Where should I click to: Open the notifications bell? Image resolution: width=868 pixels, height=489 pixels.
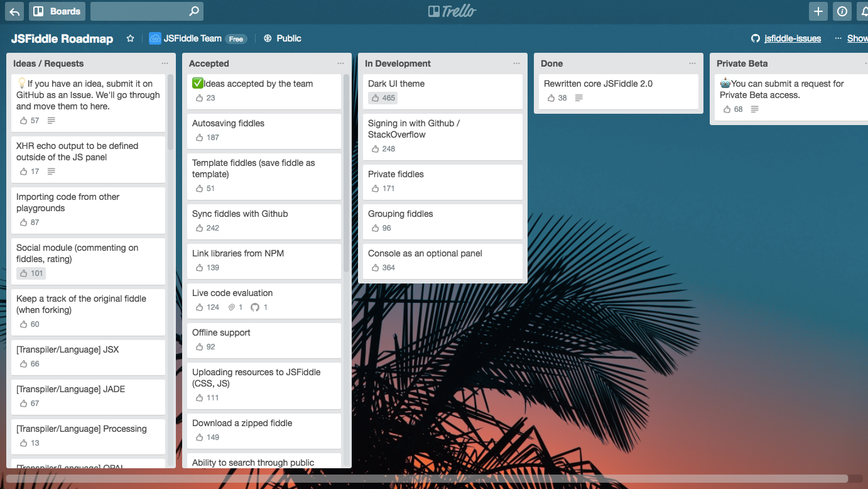(x=862, y=11)
